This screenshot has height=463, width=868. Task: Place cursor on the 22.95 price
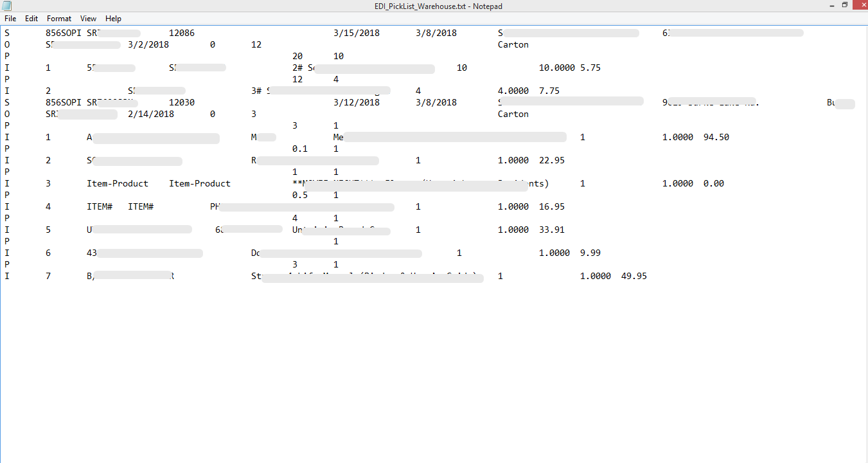tap(552, 160)
